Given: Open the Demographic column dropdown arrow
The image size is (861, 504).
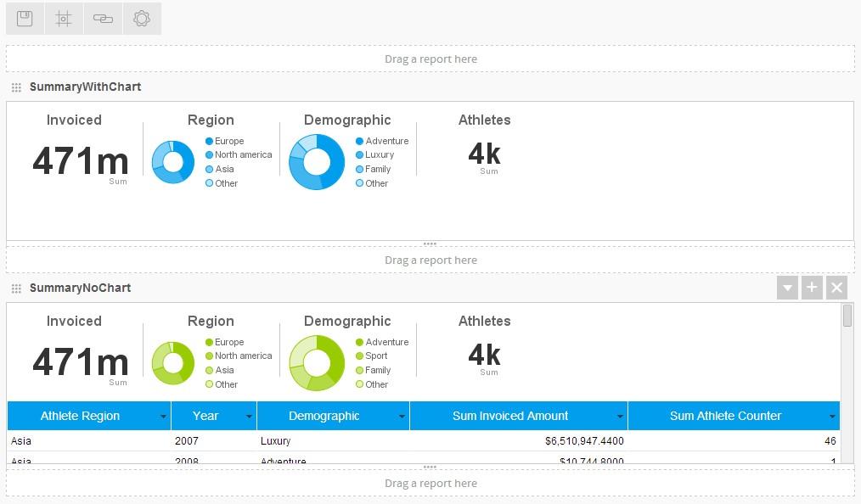Looking at the screenshot, I should pos(402,417).
